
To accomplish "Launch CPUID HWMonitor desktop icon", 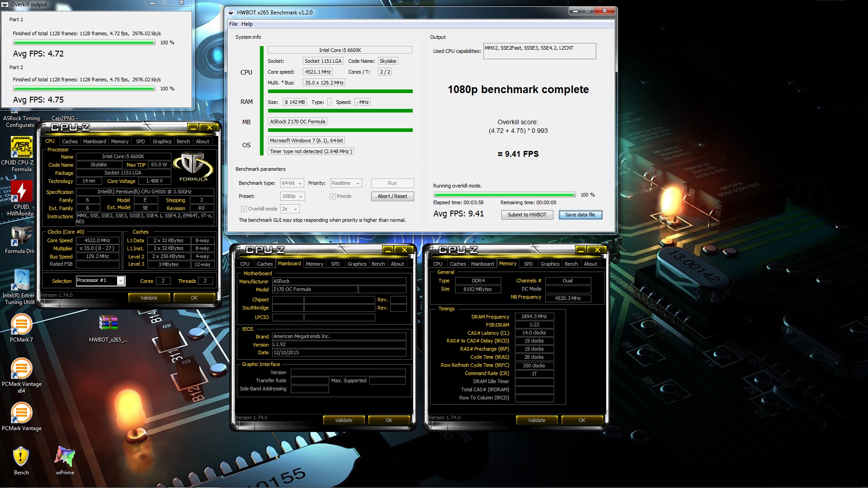I will [21, 198].
